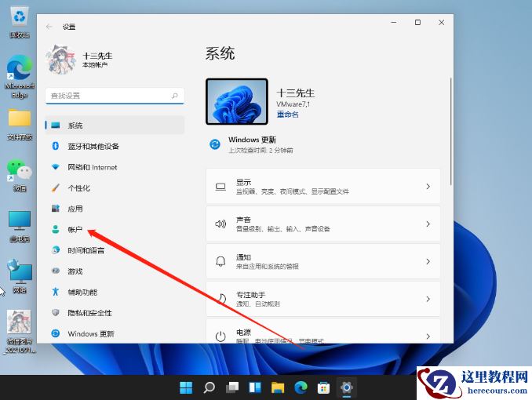Screen dimensions: 532x400
Task: Open 辅助功能 settings
Action: coord(115,292)
